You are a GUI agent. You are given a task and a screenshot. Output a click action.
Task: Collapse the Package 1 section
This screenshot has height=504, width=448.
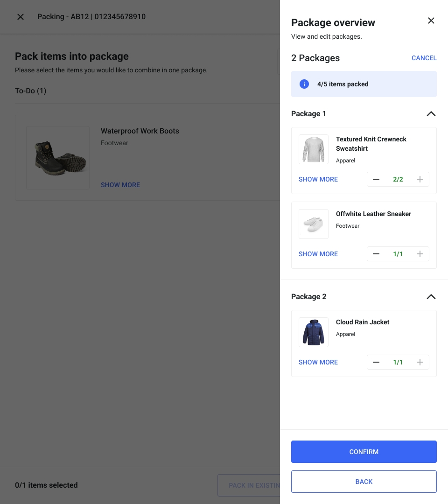[x=431, y=114]
